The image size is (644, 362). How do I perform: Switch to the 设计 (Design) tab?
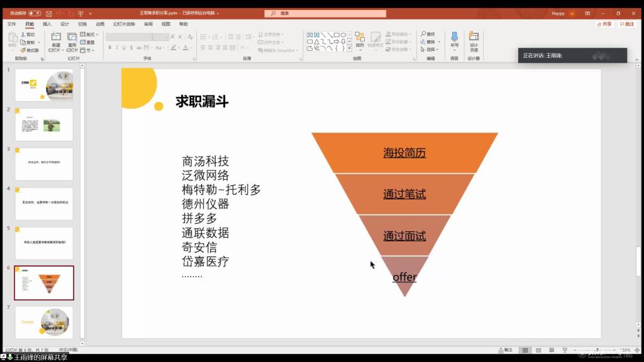(x=65, y=25)
